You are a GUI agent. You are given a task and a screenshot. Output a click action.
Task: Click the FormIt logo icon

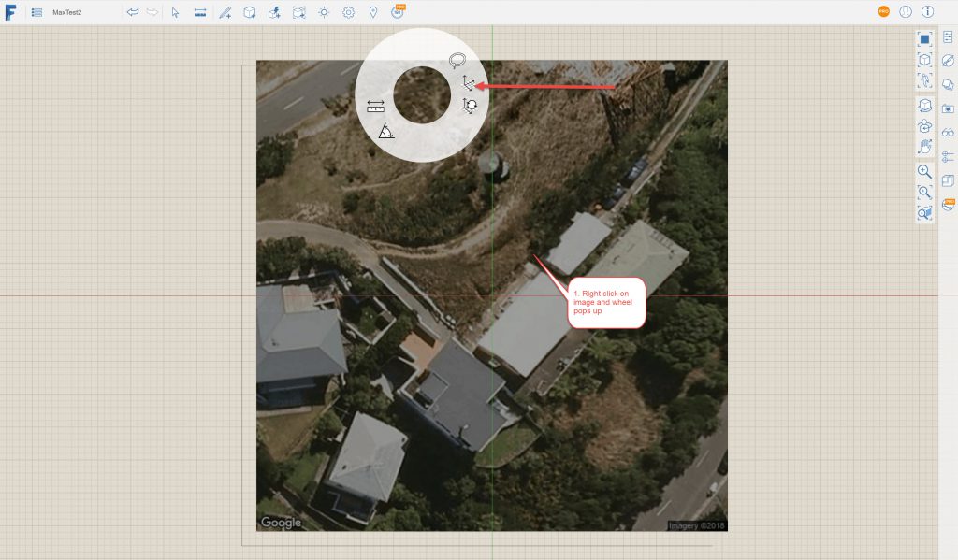tap(10, 12)
